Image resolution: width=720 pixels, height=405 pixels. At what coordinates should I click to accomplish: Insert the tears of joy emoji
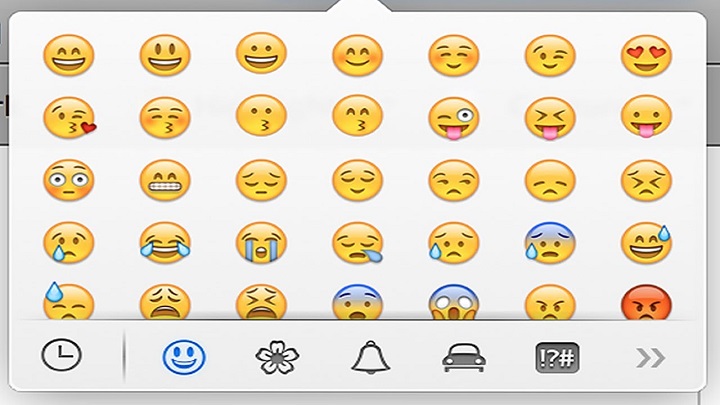(x=165, y=243)
